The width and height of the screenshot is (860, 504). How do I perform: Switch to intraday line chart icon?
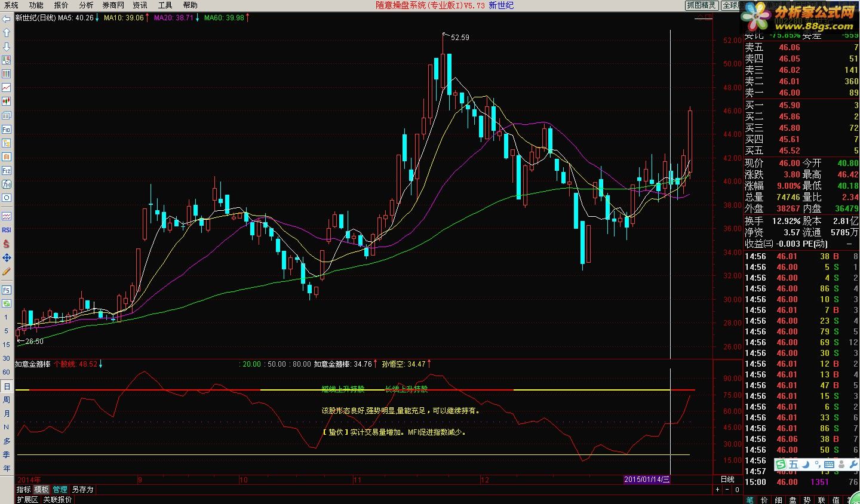click(7, 88)
